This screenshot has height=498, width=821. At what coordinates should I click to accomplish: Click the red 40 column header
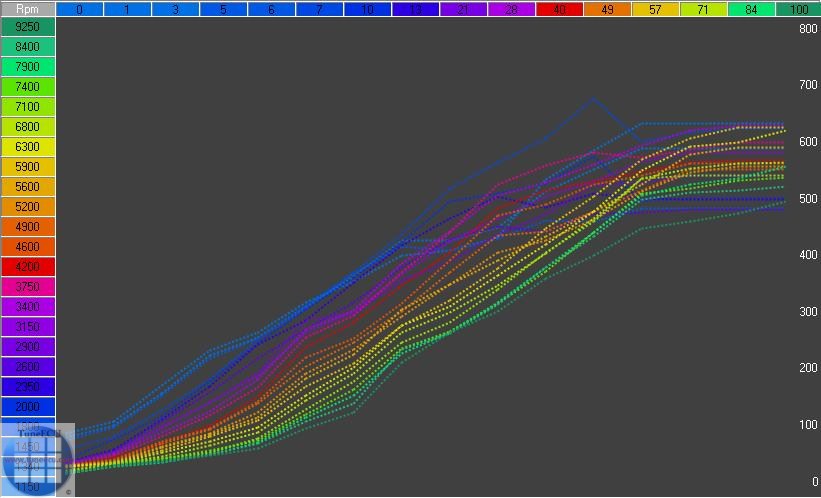560,9
